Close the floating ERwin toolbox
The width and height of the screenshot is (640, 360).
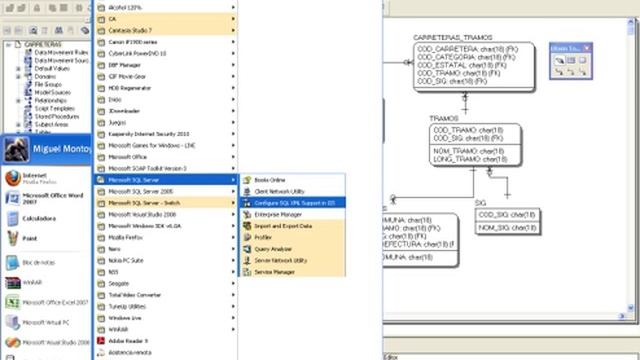click(587, 48)
